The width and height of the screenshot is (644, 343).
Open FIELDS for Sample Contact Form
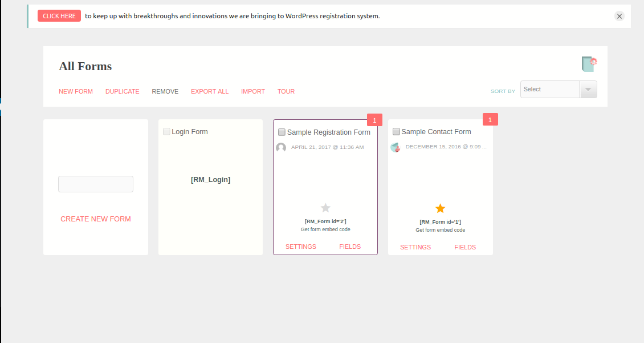pos(465,247)
